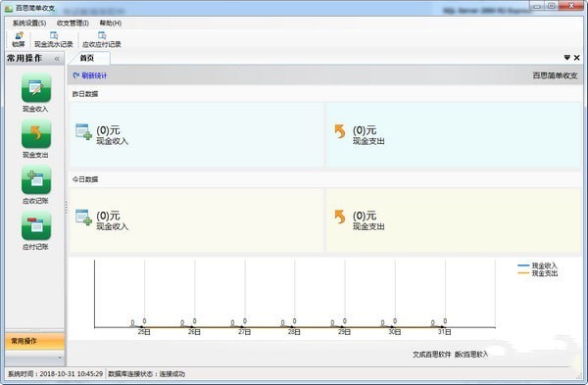588x385 pixels.
Task: Click the 28日 label on the chart axis
Action: 294,332
